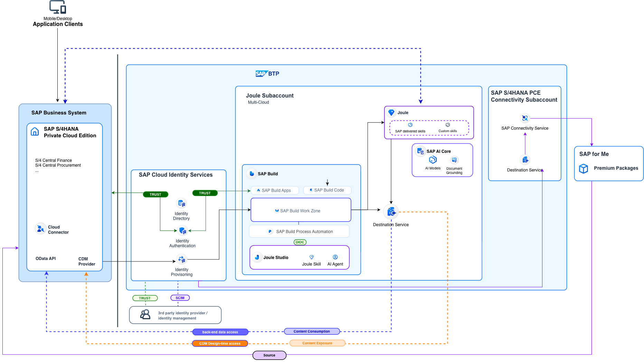Click the SAP Build logo icon
The width and height of the screenshot is (644, 362).
(252, 174)
